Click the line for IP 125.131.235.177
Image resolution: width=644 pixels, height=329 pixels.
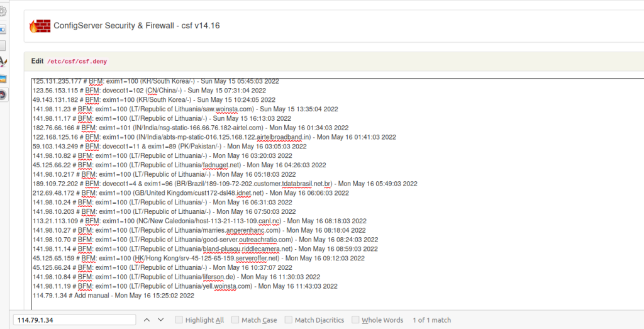pos(156,81)
